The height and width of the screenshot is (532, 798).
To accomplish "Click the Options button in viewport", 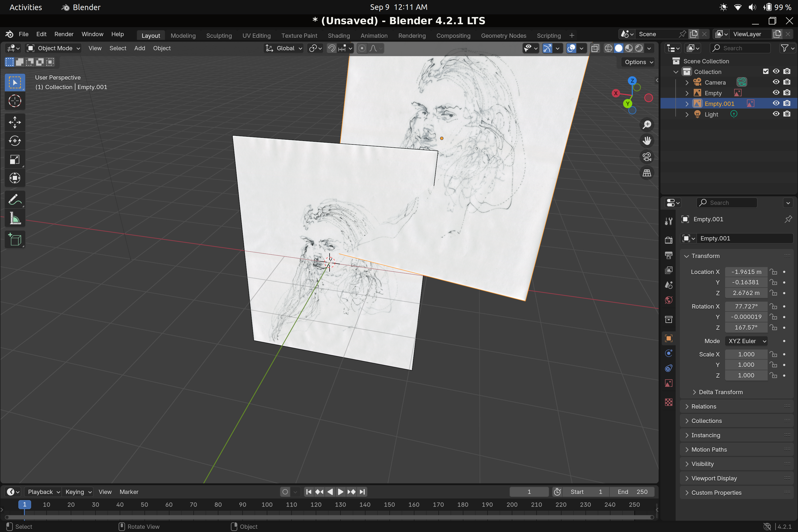I will click(x=639, y=62).
